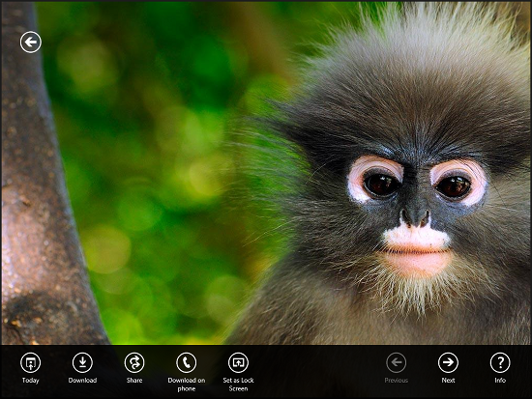Click the Download text label
This screenshot has width=532, height=399.
point(82,381)
